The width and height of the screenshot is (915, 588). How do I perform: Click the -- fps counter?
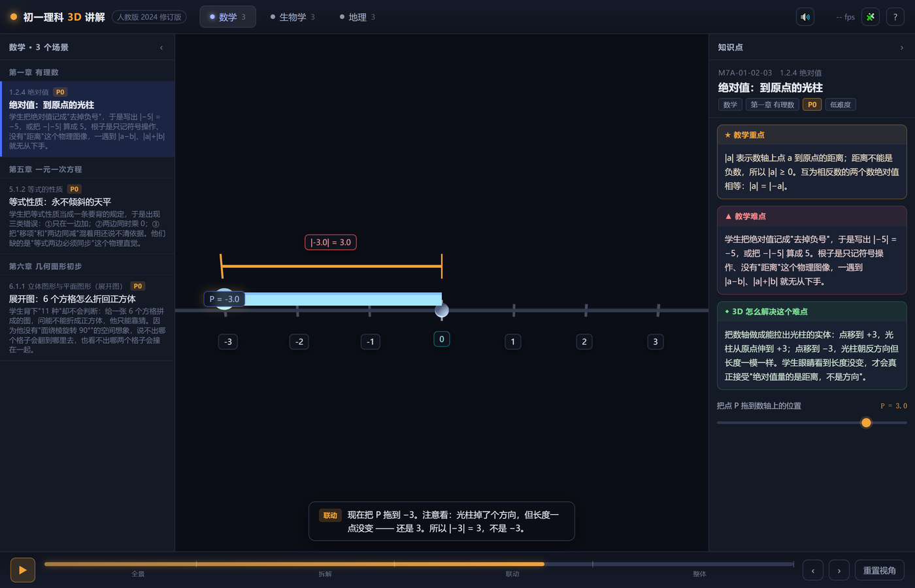(845, 17)
